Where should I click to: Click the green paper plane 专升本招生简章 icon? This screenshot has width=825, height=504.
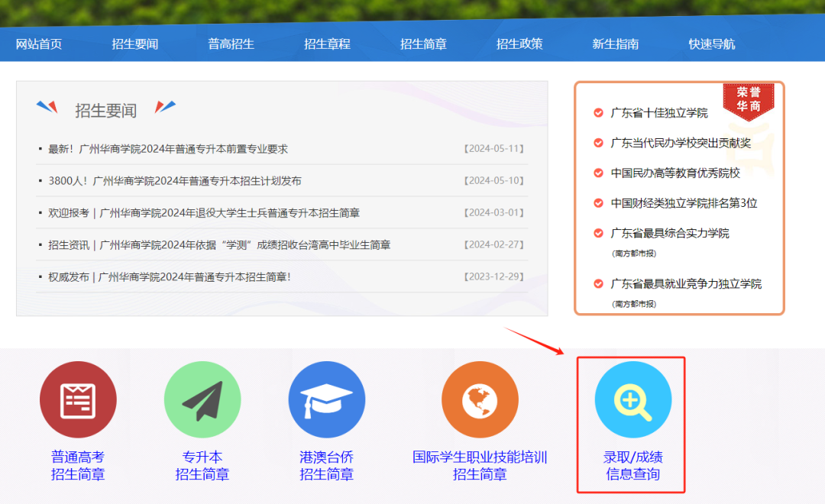click(202, 398)
